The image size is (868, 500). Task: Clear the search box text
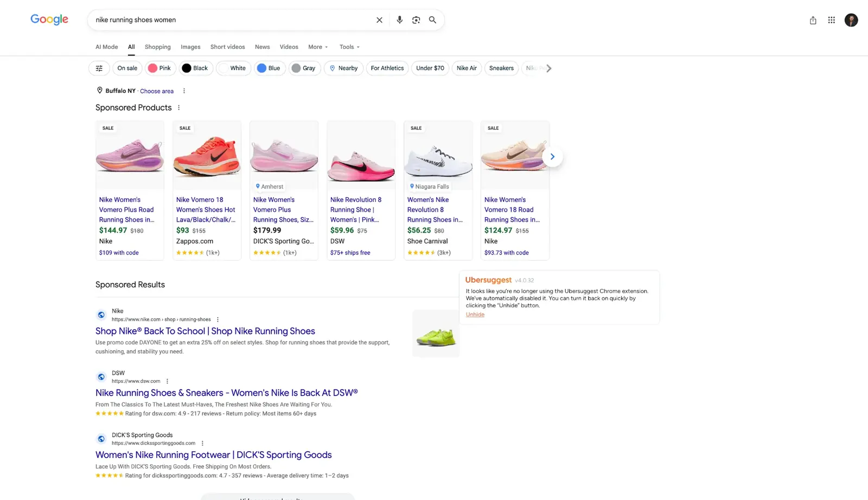pos(379,20)
